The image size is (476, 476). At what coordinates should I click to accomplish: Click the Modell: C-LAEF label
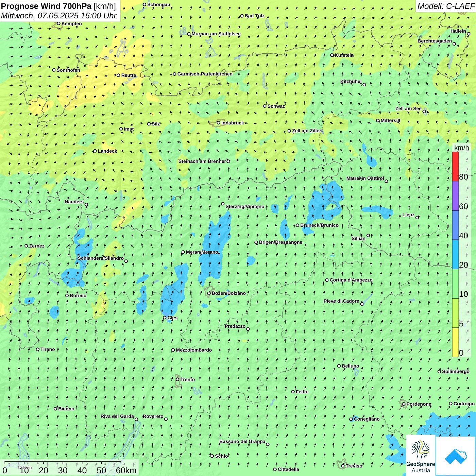tap(446, 6)
